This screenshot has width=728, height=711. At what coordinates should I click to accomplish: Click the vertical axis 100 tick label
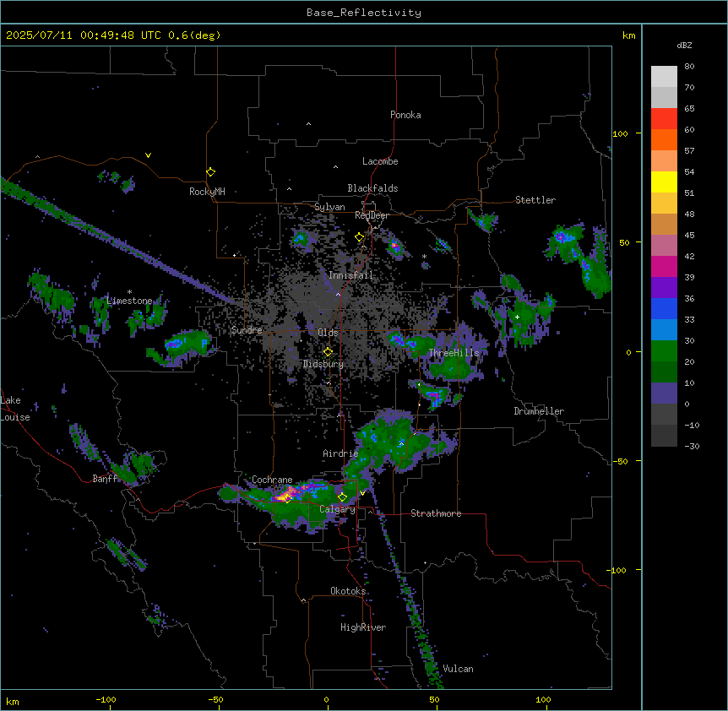620,133
